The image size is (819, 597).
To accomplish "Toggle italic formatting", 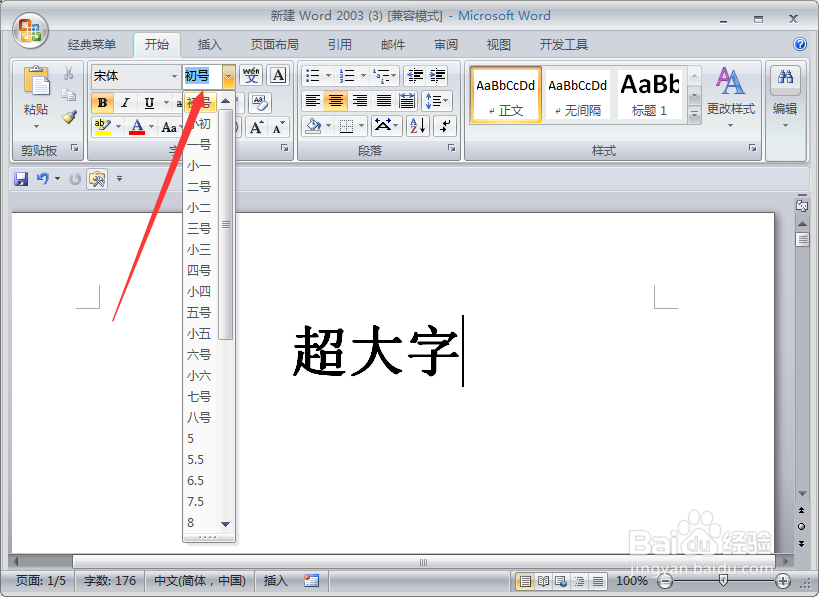I will [x=124, y=103].
